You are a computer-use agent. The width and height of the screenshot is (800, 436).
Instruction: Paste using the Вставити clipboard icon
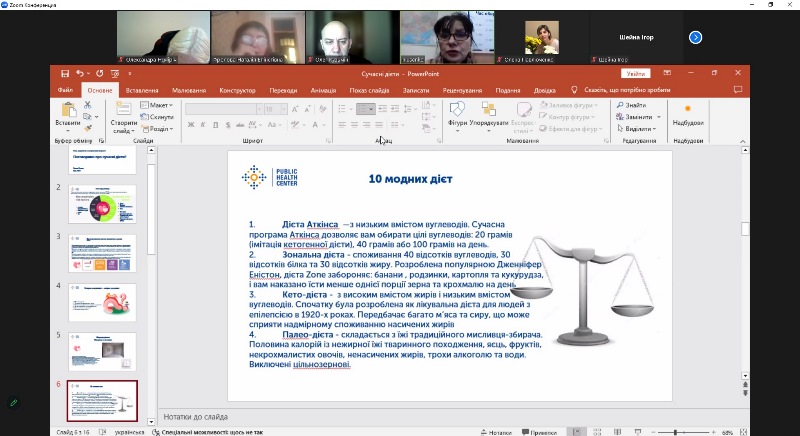tap(68, 110)
